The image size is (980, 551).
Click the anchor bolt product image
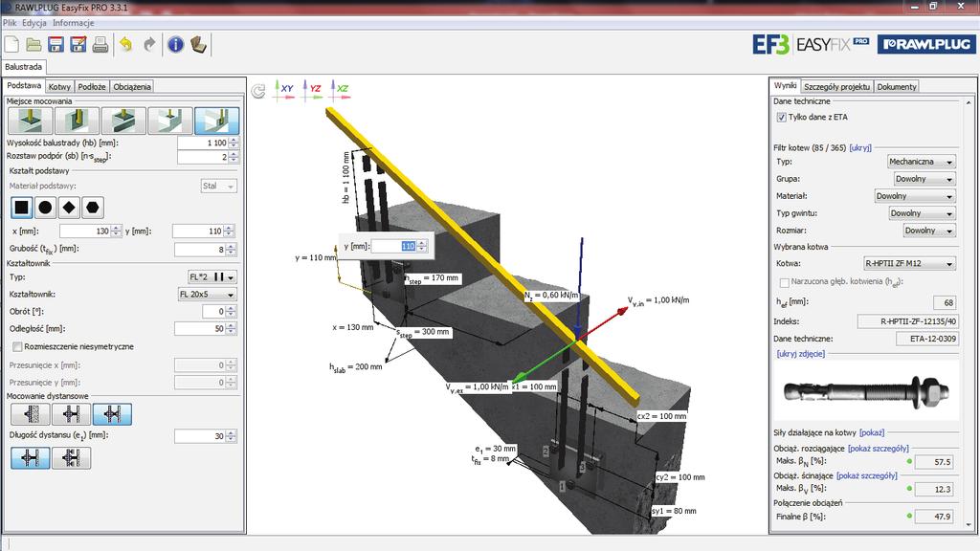click(866, 392)
